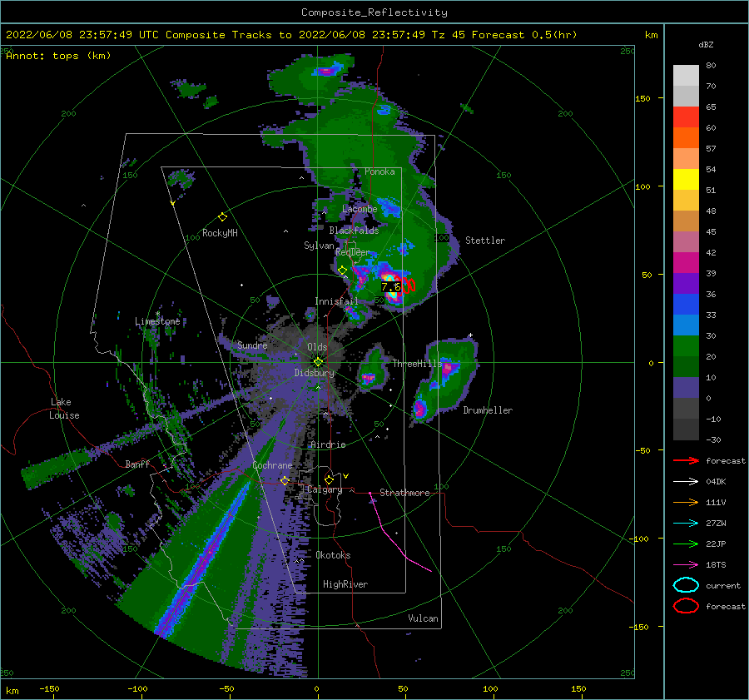Click the HighRiver label

coord(345,584)
